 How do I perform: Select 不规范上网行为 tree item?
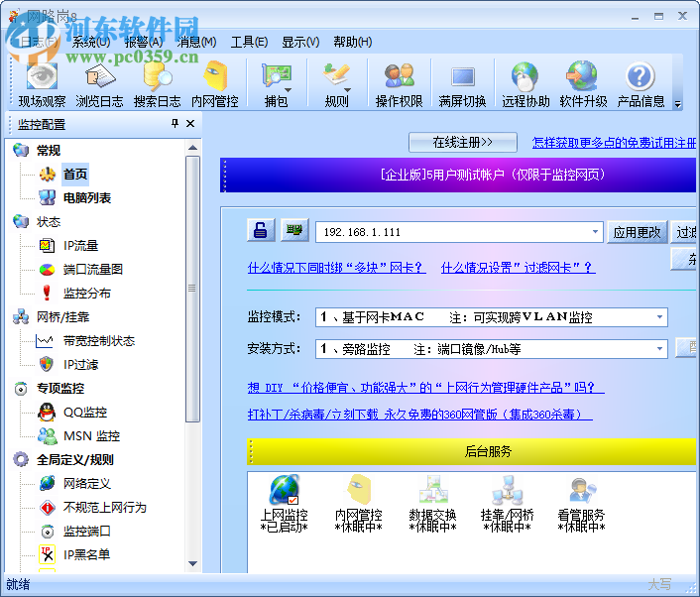(104, 507)
